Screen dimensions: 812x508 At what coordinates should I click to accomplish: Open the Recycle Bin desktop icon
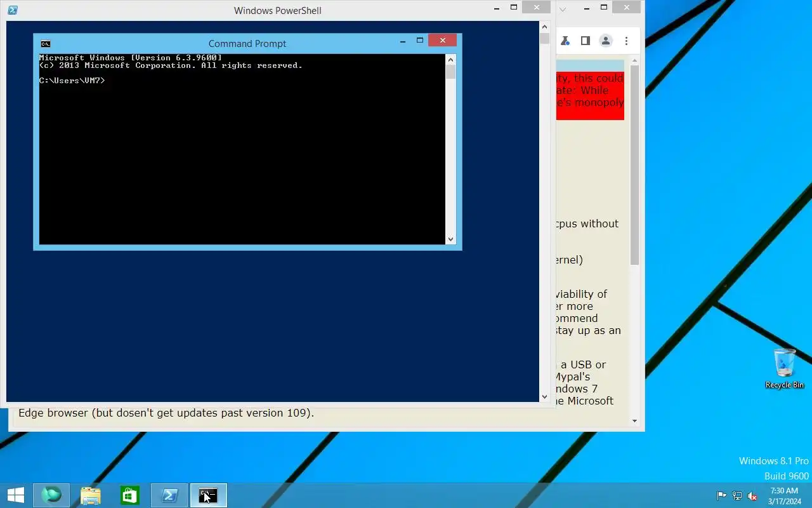[785, 368]
